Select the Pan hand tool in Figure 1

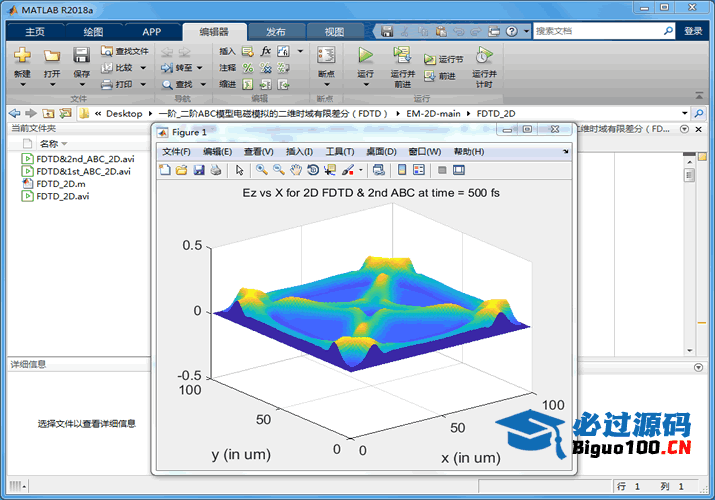point(296,170)
